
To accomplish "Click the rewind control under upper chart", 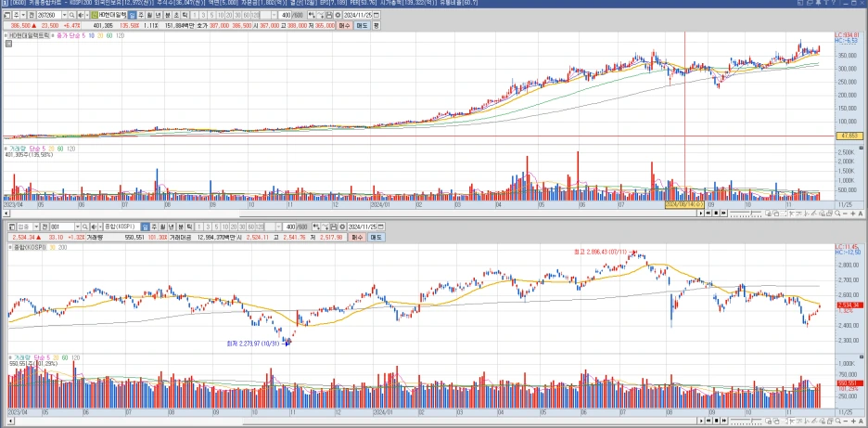I will [x=708, y=213].
